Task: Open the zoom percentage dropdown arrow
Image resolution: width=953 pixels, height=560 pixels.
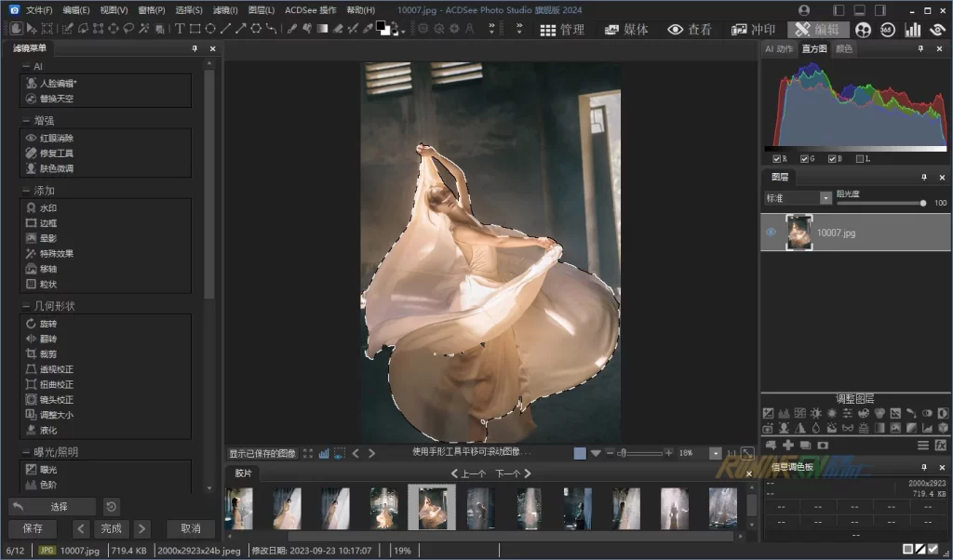Action: coord(715,453)
